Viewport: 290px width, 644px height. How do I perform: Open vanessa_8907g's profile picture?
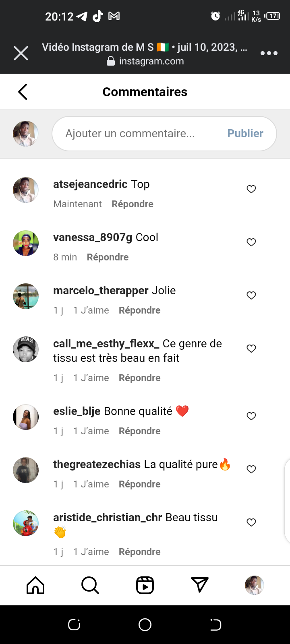pos(26,243)
